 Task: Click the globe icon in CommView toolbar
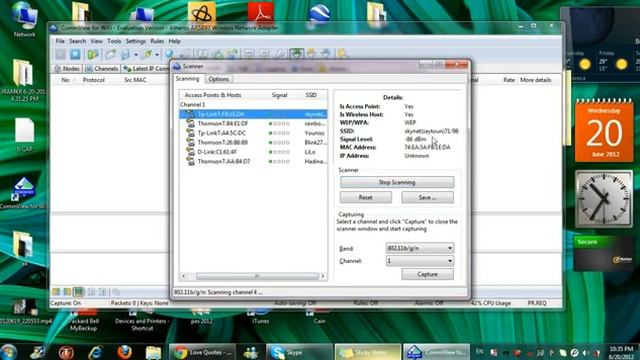169,54
